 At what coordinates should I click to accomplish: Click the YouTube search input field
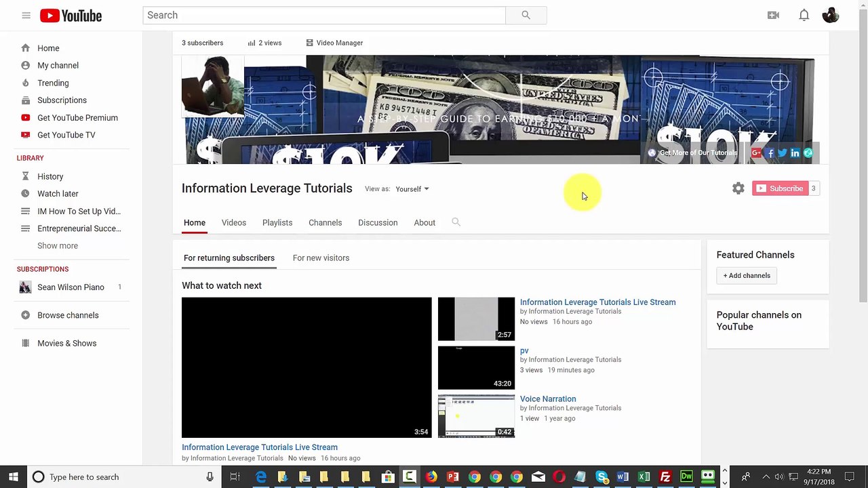tap(324, 15)
